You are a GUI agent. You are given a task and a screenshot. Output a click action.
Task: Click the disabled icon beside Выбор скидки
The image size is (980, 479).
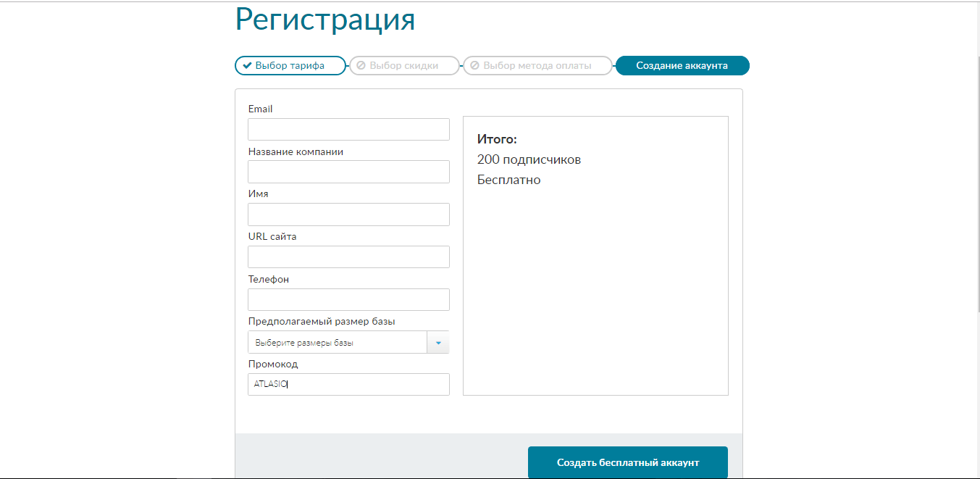tap(361, 66)
